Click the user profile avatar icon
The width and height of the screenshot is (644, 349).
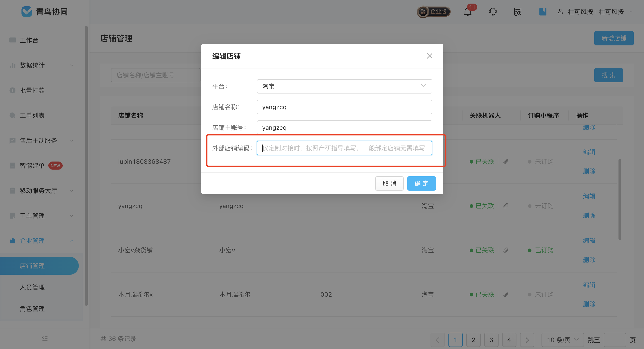coord(560,11)
